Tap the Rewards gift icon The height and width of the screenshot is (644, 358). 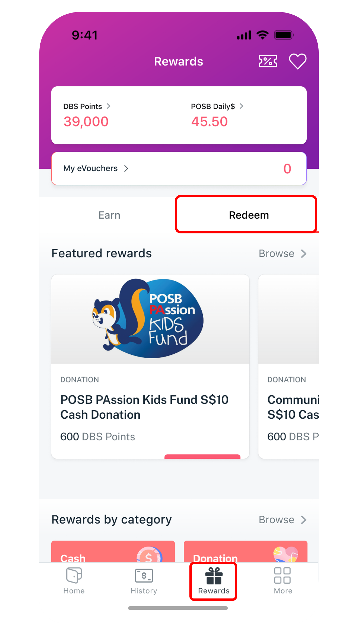214,576
